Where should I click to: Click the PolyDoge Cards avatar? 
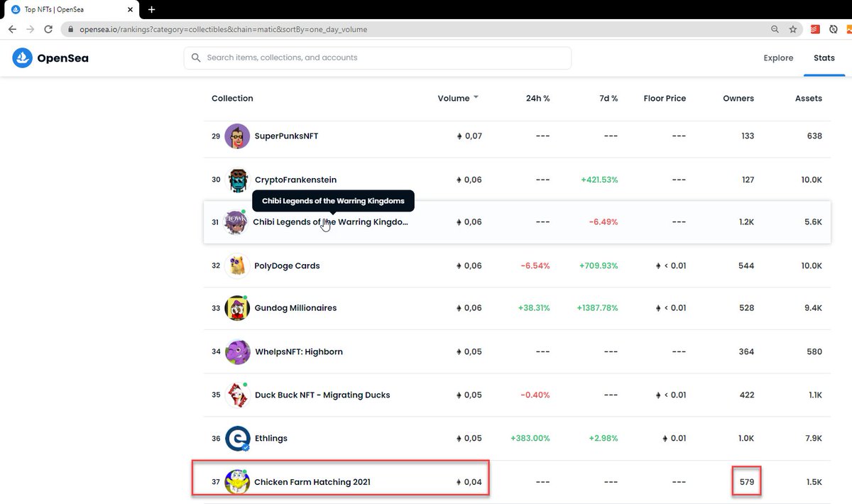pyautogui.click(x=237, y=265)
